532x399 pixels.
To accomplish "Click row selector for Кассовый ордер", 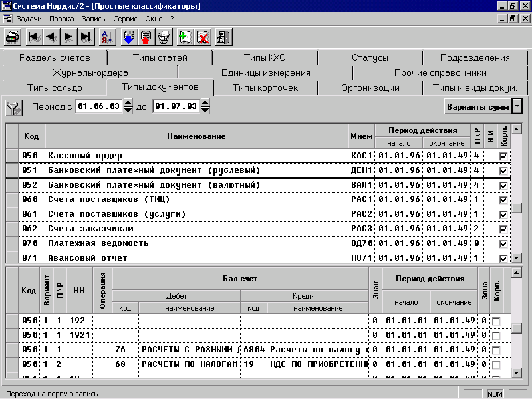I will click(12, 156).
